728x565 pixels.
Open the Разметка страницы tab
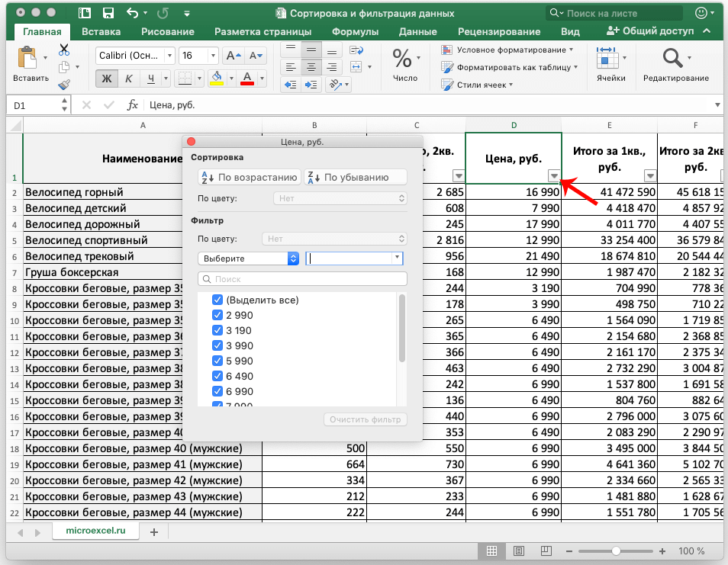pyautogui.click(x=263, y=31)
